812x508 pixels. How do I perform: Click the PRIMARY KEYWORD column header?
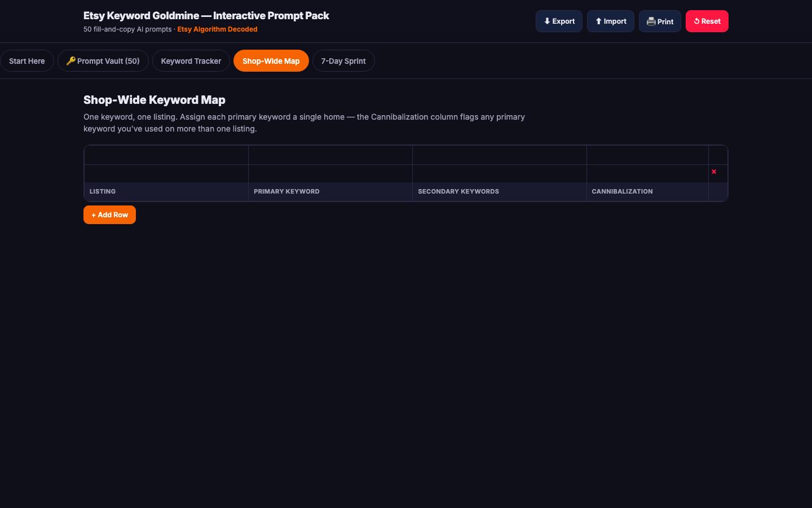(x=330, y=191)
